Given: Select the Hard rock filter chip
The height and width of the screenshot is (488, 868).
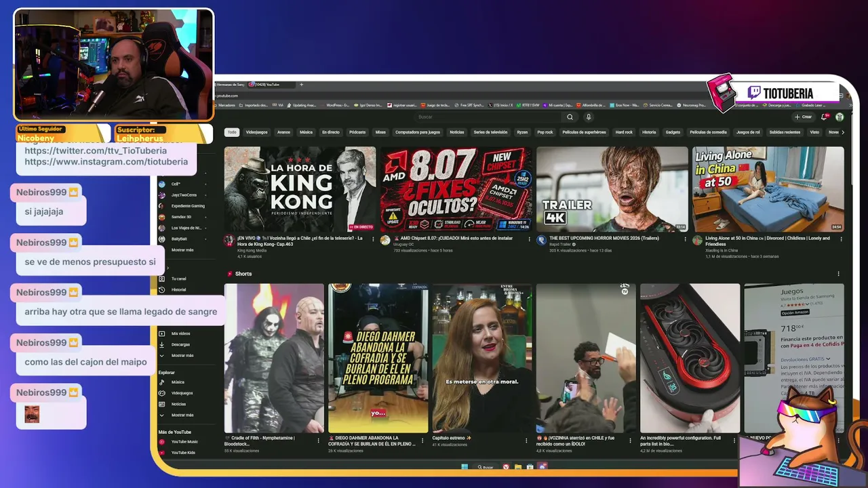Looking at the screenshot, I should coord(624,132).
